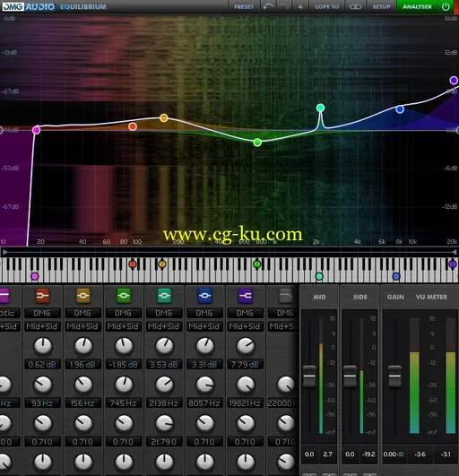Viewport: 459px width, 476px height.
Task: Click the 0.62 dB gain value field
Action: pyautogui.click(x=42, y=364)
